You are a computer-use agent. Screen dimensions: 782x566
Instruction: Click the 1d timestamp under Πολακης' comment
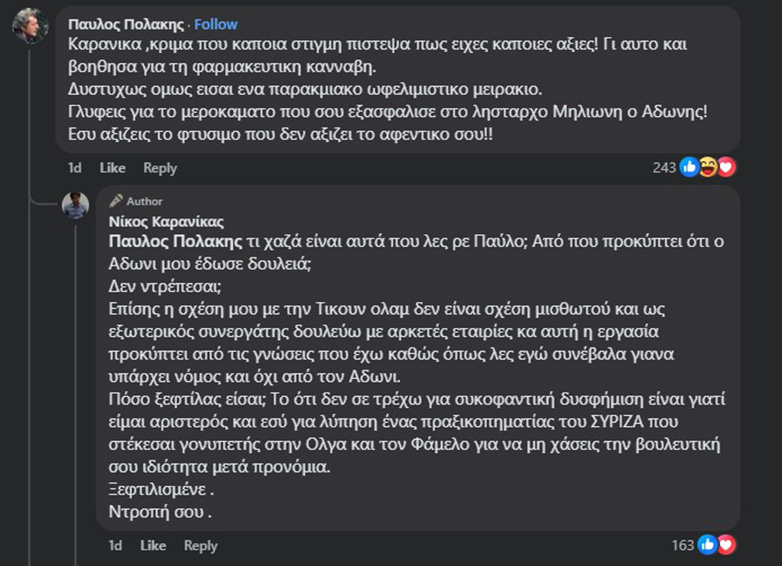tap(74, 168)
